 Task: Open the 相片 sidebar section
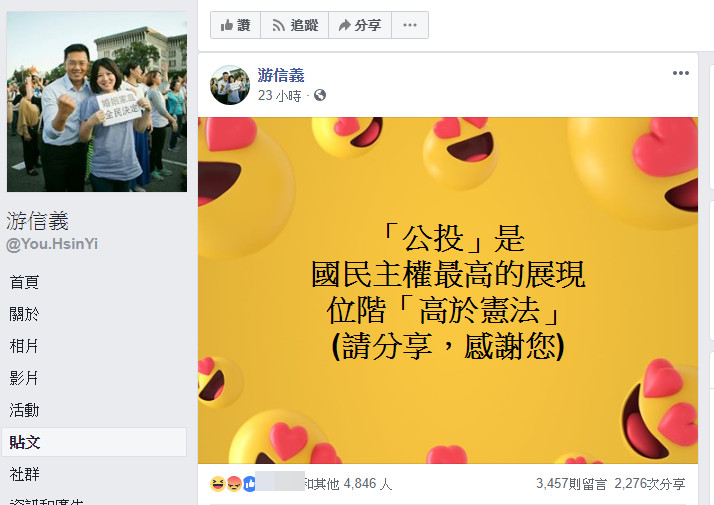(x=24, y=346)
